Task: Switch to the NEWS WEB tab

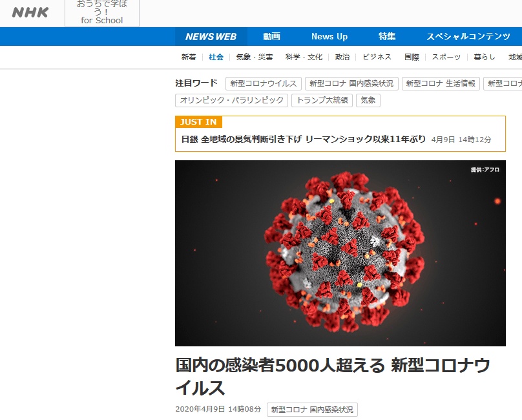Action: 211,37
